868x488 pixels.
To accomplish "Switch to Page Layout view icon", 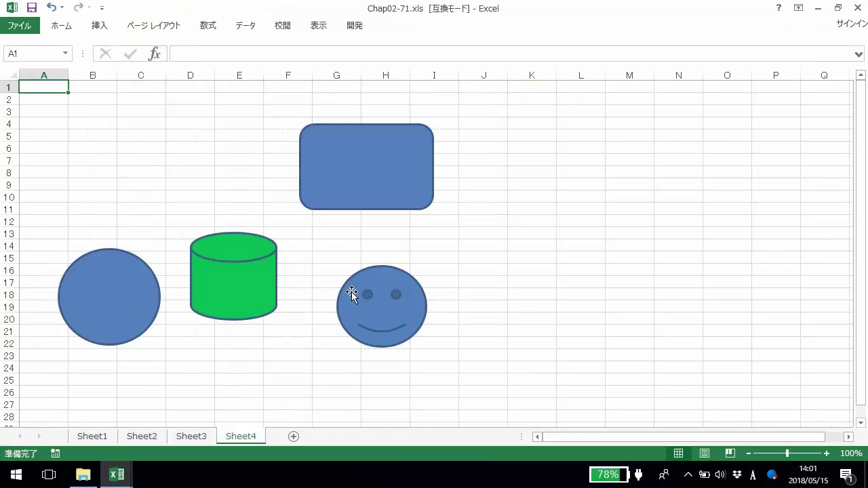I will click(x=705, y=453).
